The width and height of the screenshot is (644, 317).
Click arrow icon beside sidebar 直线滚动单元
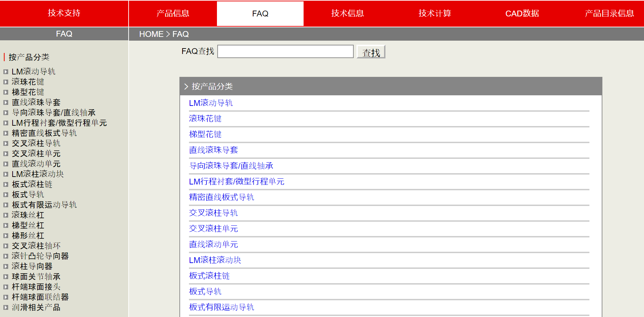pyautogui.click(x=6, y=164)
